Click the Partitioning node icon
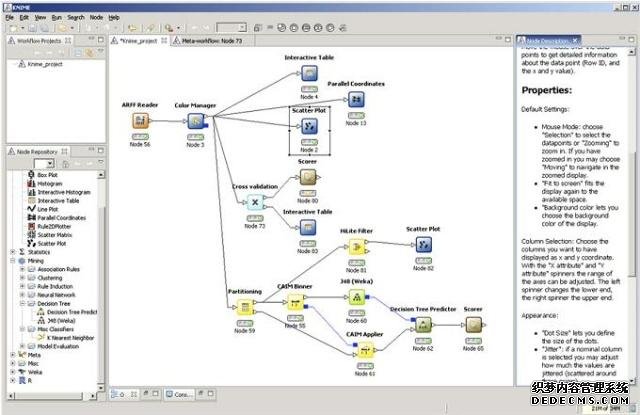The width and height of the screenshot is (640, 415). click(x=245, y=308)
